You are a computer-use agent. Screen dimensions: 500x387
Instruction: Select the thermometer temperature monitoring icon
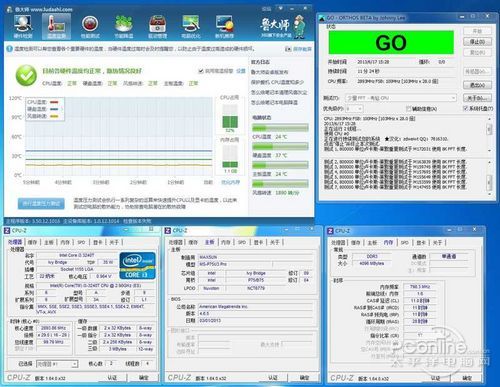coord(56,26)
